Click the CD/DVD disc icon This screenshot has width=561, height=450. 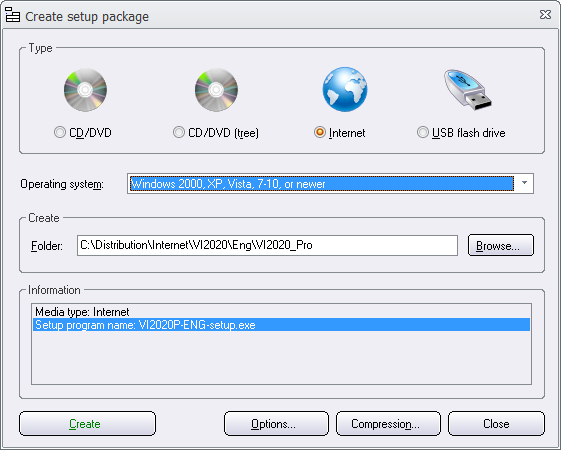coord(85,90)
